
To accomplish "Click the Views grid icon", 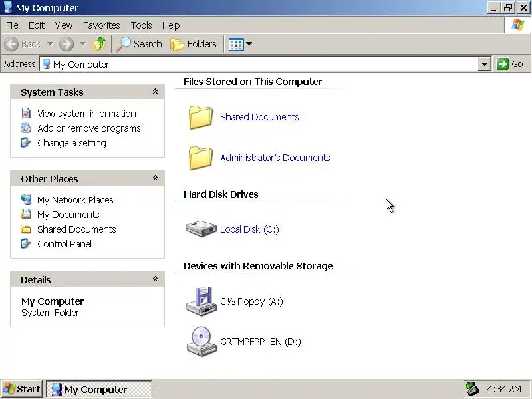I will [236, 44].
